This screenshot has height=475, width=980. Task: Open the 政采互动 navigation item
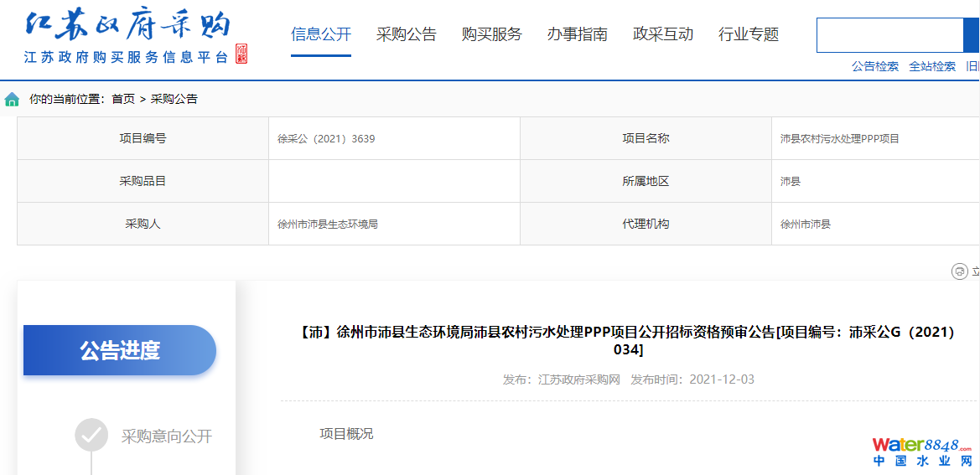pyautogui.click(x=663, y=34)
